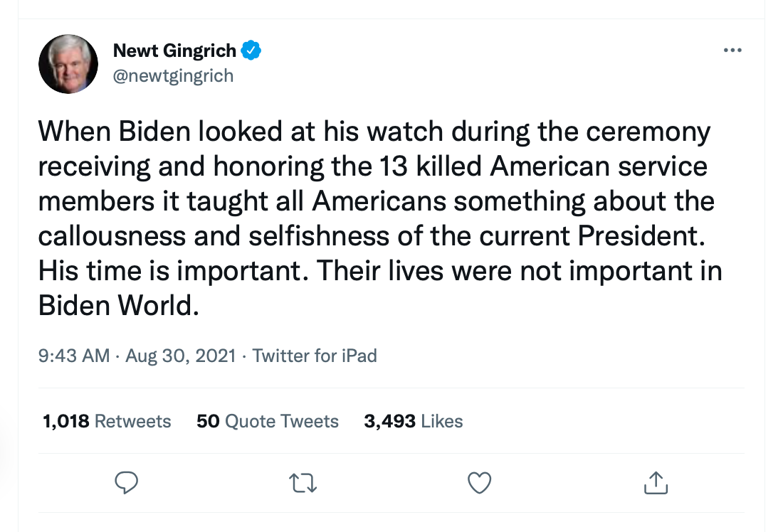
Task: Click the tweet line starting "When Biden looked"
Action: pyautogui.click(x=374, y=133)
